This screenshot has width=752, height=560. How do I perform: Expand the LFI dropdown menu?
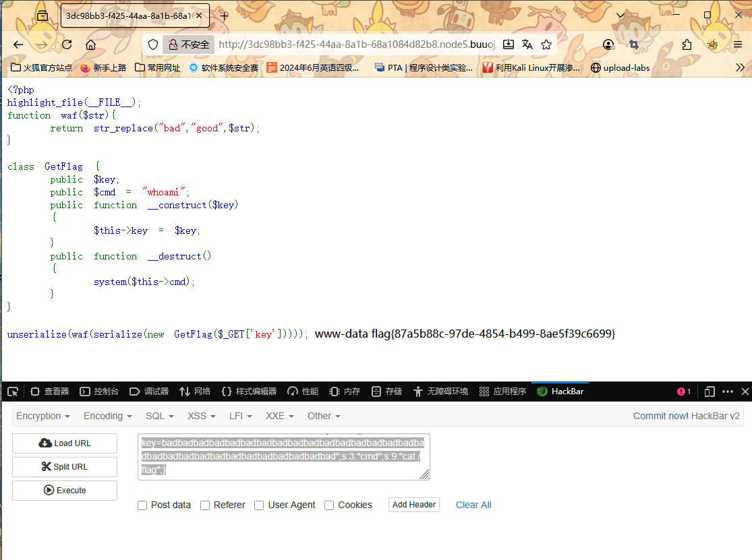pos(240,416)
